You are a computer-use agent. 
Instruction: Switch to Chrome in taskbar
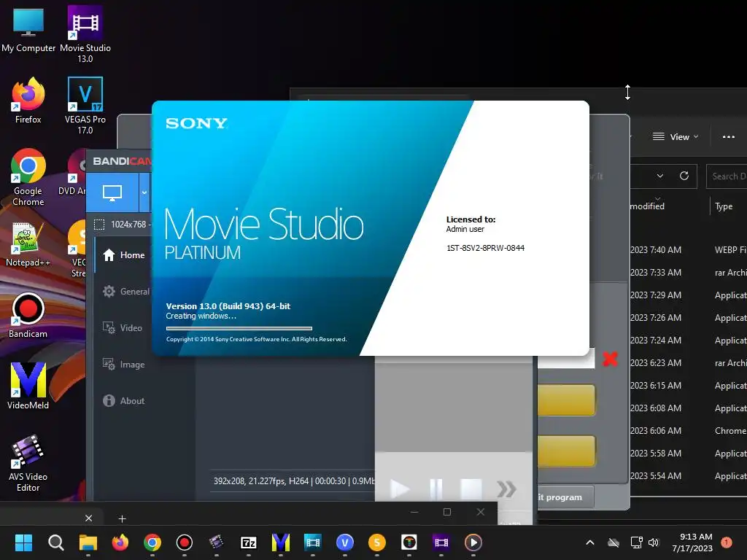point(152,542)
